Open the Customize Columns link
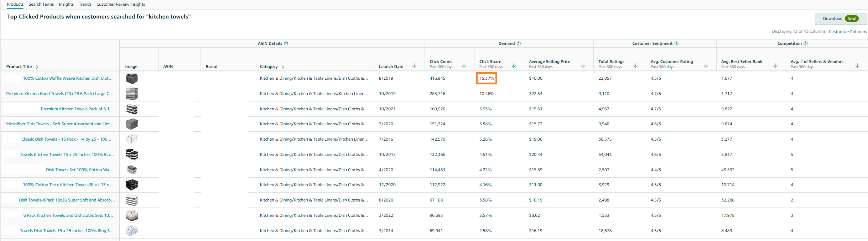 point(848,32)
